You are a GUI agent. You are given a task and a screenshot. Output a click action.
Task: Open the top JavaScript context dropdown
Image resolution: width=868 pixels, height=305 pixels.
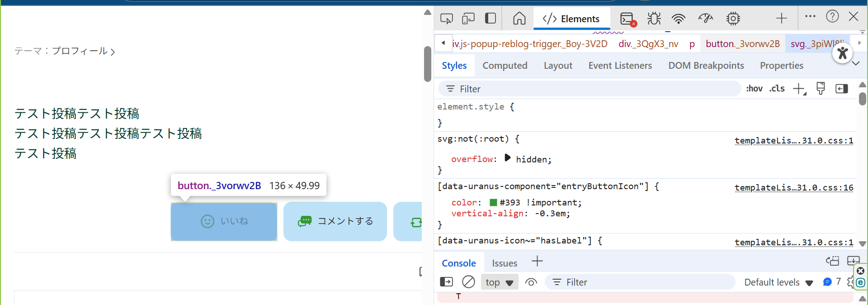(500, 282)
